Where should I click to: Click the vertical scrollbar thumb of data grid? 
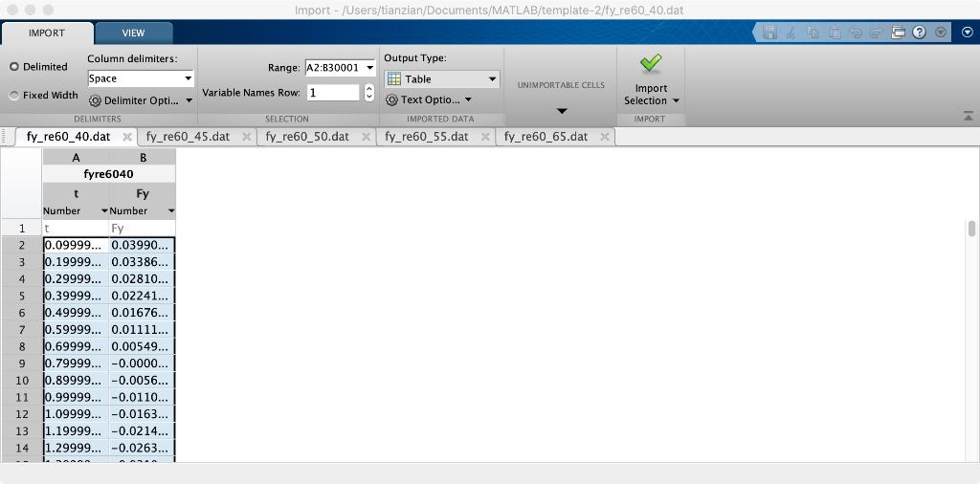click(972, 229)
